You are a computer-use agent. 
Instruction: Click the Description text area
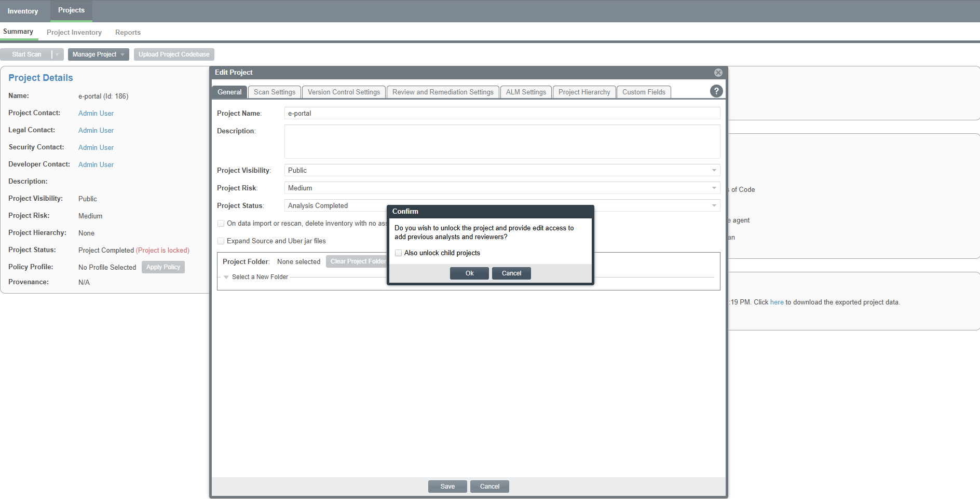coord(501,142)
